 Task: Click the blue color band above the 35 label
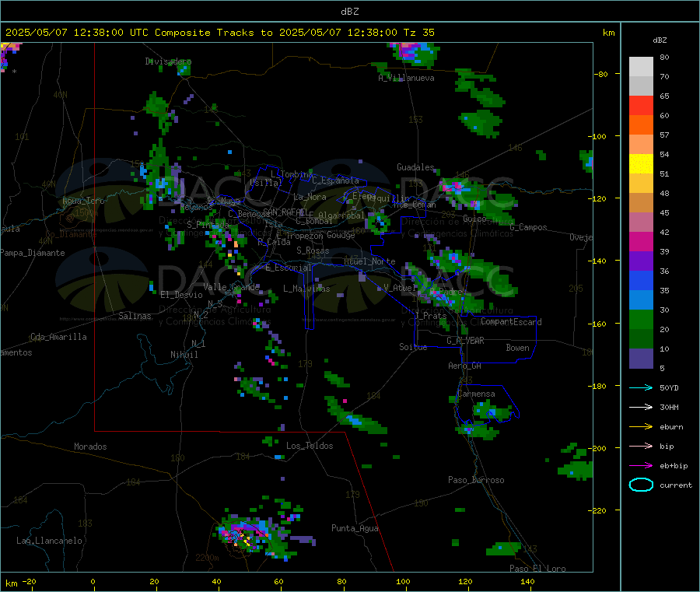641,280
